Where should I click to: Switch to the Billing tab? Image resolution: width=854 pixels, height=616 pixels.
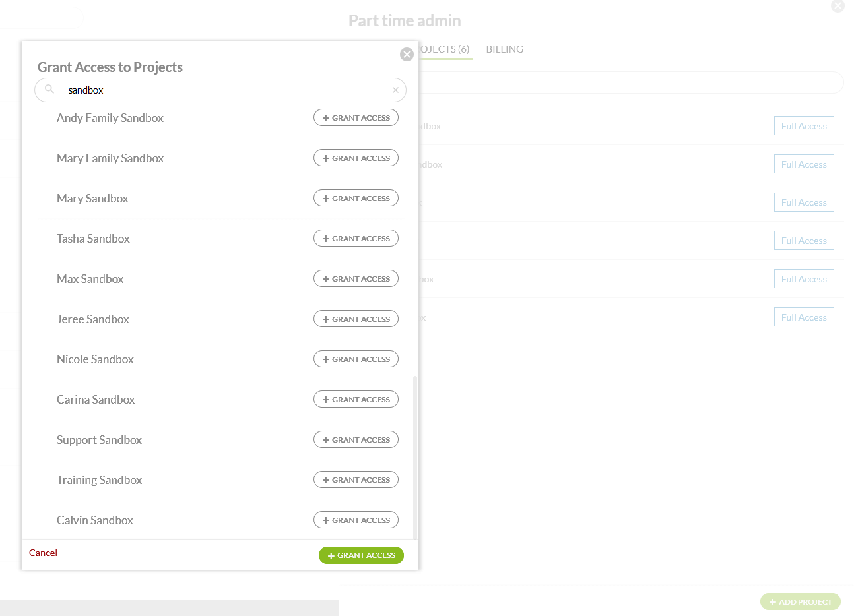pyautogui.click(x=504, y=49)
